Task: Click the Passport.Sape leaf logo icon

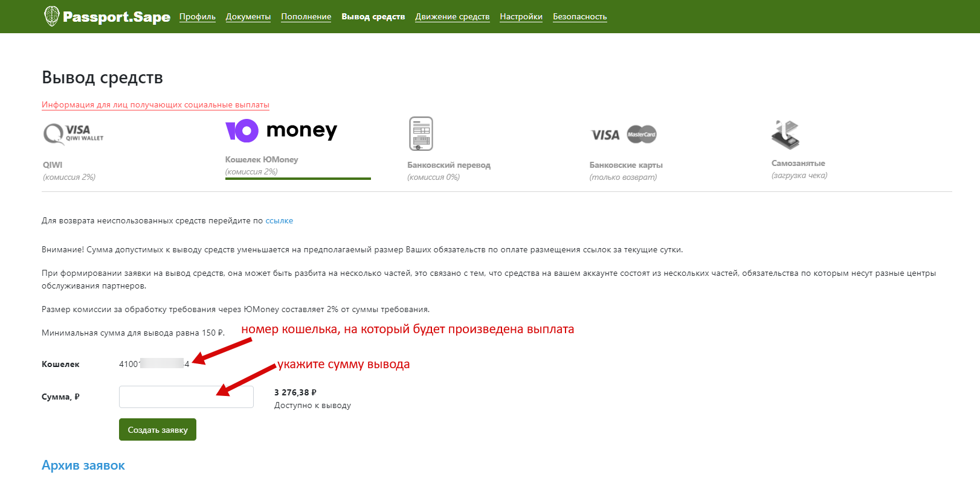Action: pyautogui.click(x=52, y=16)
